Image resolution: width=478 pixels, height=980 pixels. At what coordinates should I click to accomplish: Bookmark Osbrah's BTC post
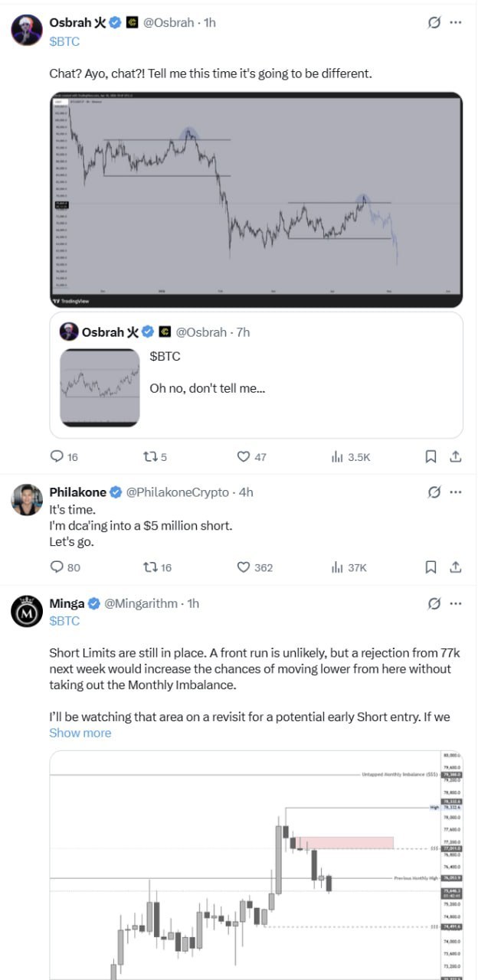point(431,456)
